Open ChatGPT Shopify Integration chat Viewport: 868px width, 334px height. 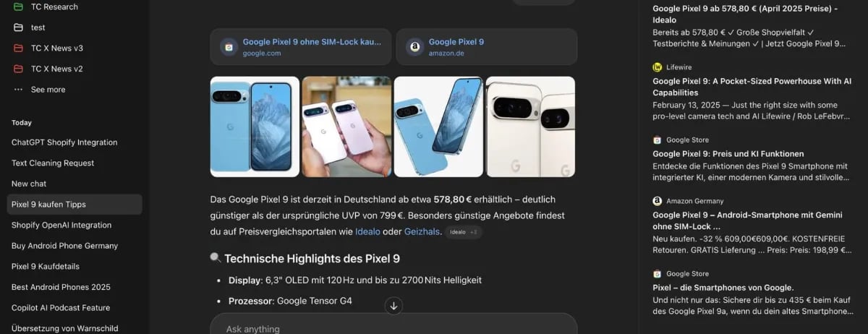tap(75, 142)
